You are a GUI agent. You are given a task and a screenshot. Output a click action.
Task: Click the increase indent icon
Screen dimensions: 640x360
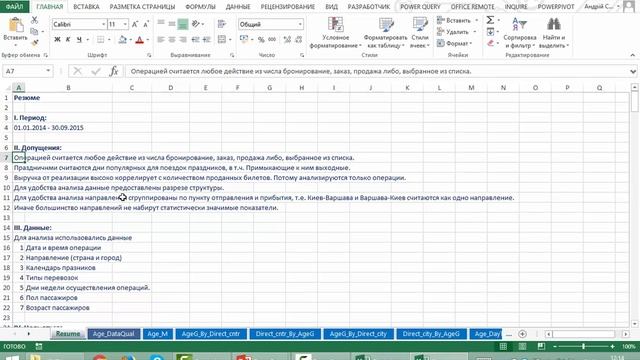coord(207,40)
